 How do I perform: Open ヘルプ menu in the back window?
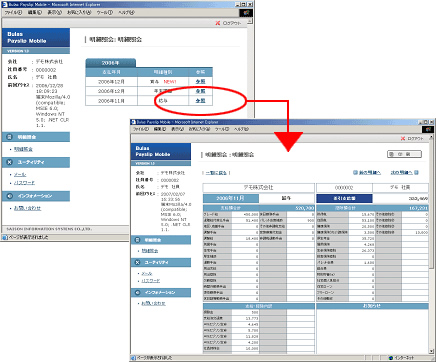pyautogui.click(x=126, y=12)
